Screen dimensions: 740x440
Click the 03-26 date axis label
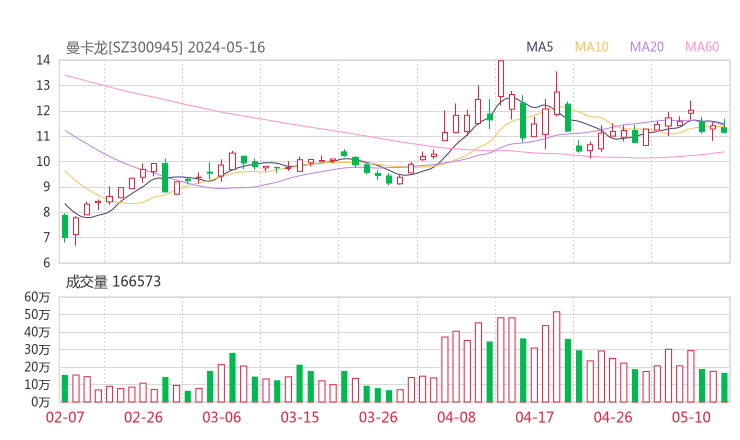click(378, 417)
